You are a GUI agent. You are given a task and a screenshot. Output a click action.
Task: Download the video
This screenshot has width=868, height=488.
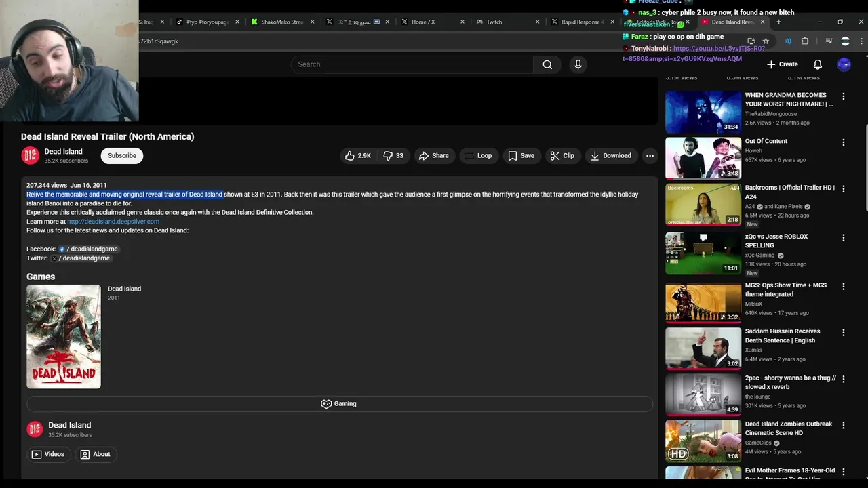(x=610, y=156)
